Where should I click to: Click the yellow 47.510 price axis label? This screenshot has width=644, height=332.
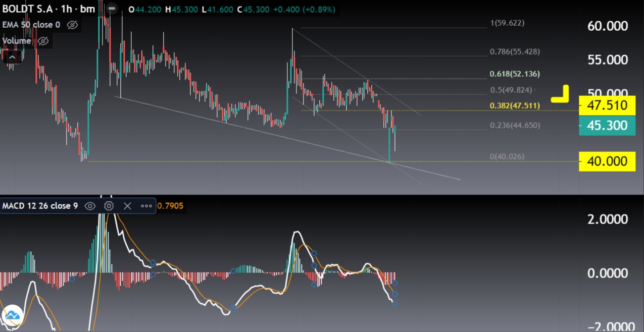click(607, 105)
